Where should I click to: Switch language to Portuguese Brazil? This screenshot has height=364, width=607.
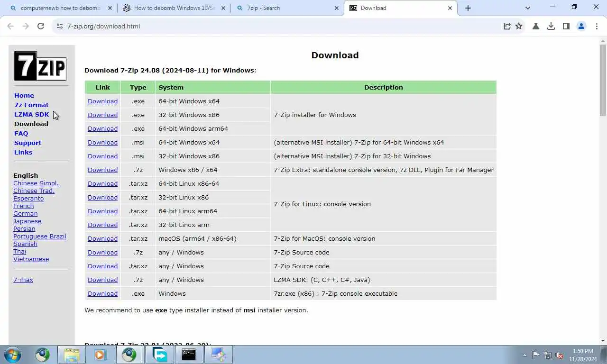coord(40,236)
